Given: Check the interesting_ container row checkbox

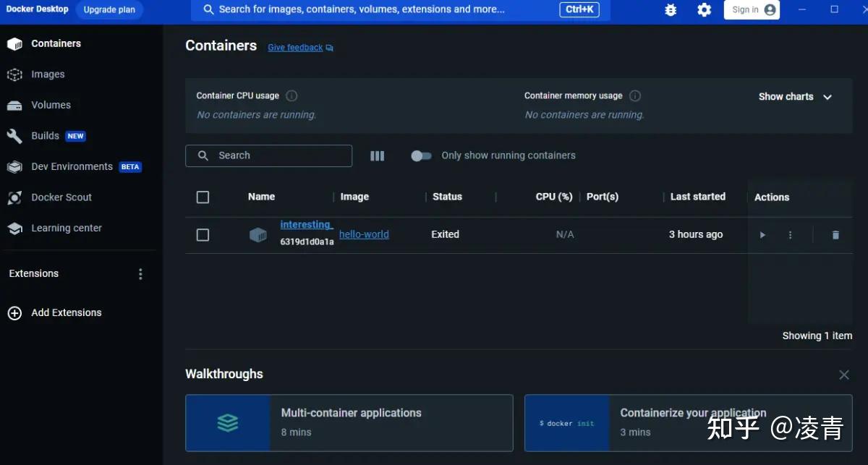Looking at the screenshot, I should point(203,235).
